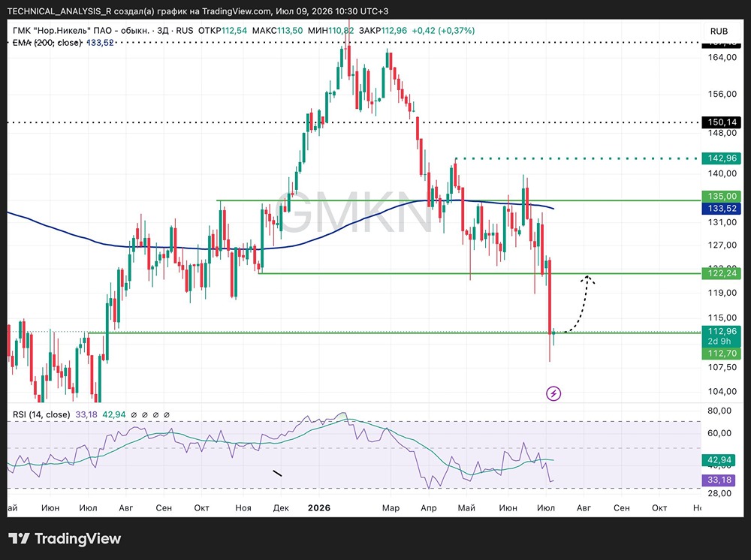Click the 119,00 price axis value
The height and width of the screenshot is (560, 751).
coord(722,293)
